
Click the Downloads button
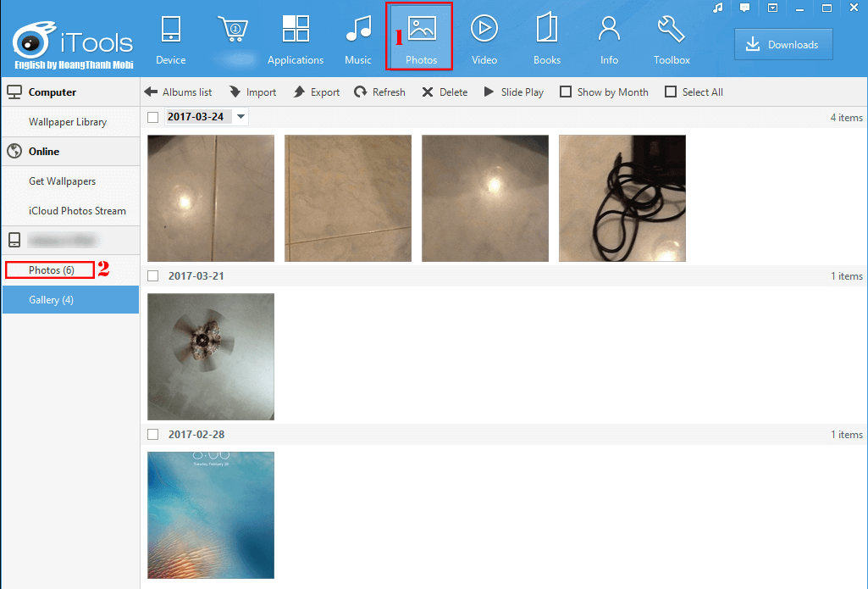tap(783, 45)
